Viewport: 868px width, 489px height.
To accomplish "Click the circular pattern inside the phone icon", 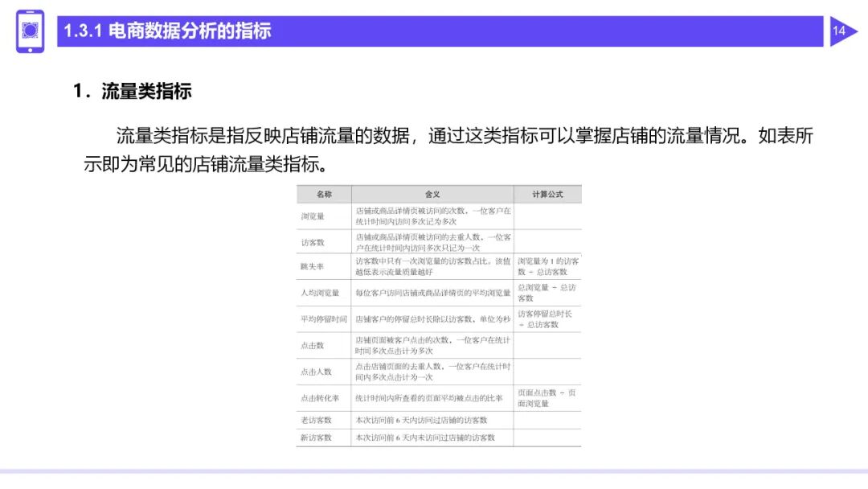I will tap(29, 29).
